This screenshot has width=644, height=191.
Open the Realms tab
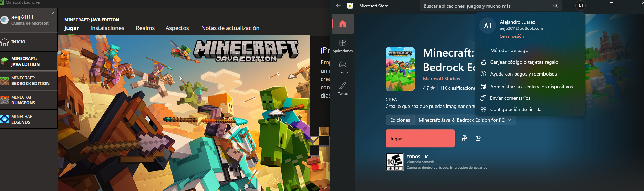pos(145,28)
